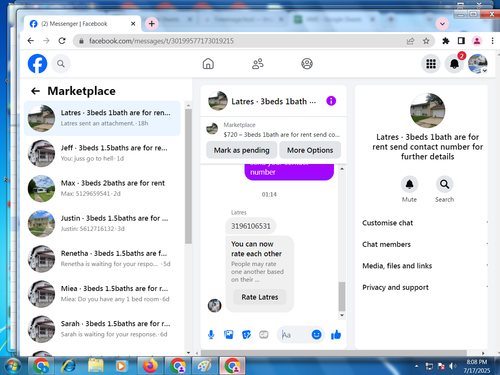Click the system tray volume icon
Screen dimensions: 500x375
pyautogui.click(x=452, y=366)
